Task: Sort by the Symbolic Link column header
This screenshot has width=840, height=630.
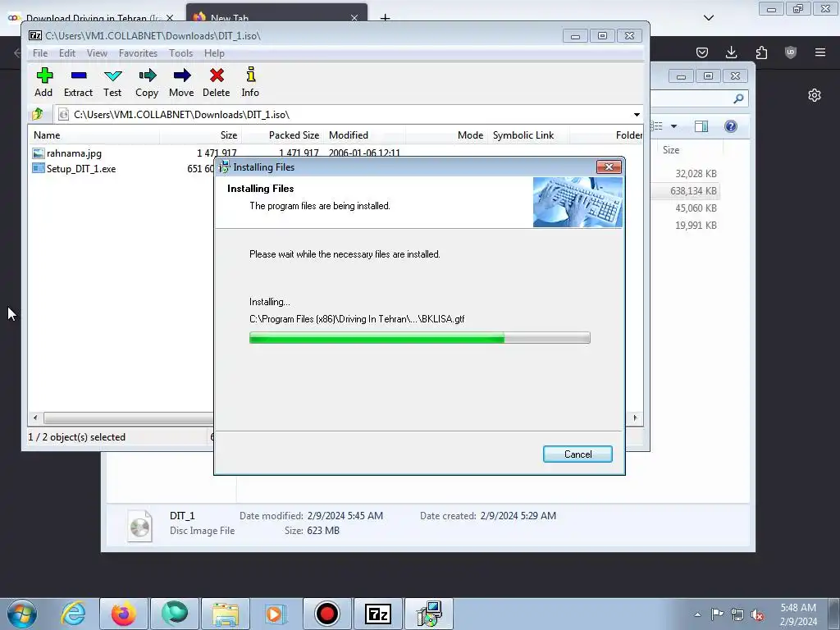Action: click(529, 135)
